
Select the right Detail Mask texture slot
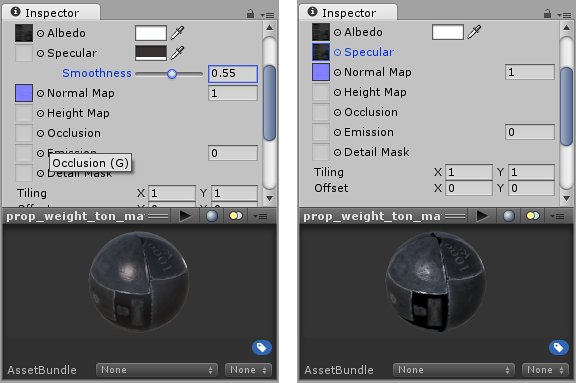click(x=321, y=152)
